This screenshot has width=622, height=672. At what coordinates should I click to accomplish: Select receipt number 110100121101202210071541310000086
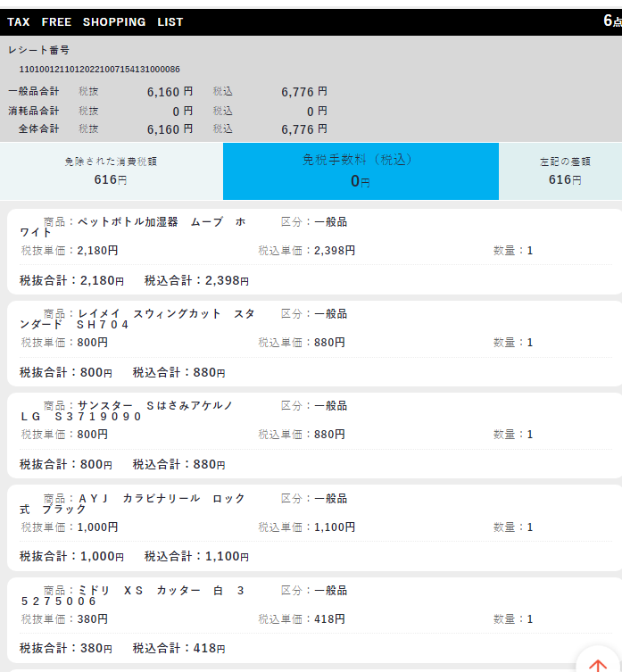[99, 70]
